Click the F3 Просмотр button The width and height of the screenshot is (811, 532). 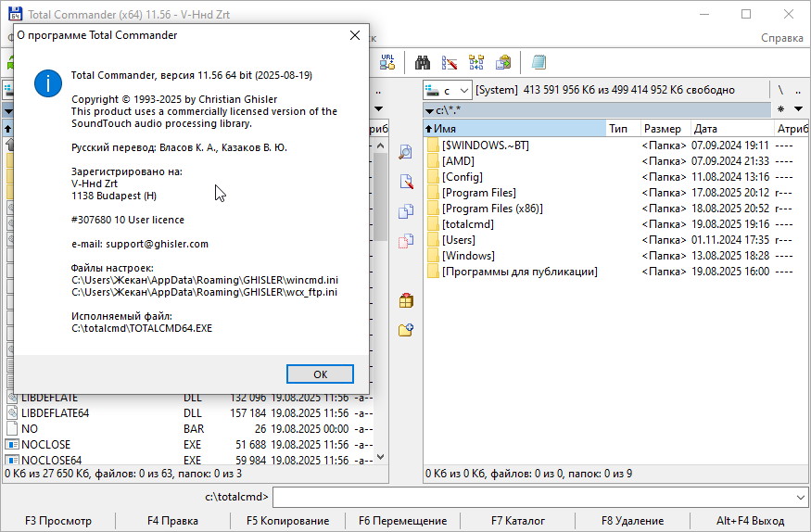click(x=57, y=521)
